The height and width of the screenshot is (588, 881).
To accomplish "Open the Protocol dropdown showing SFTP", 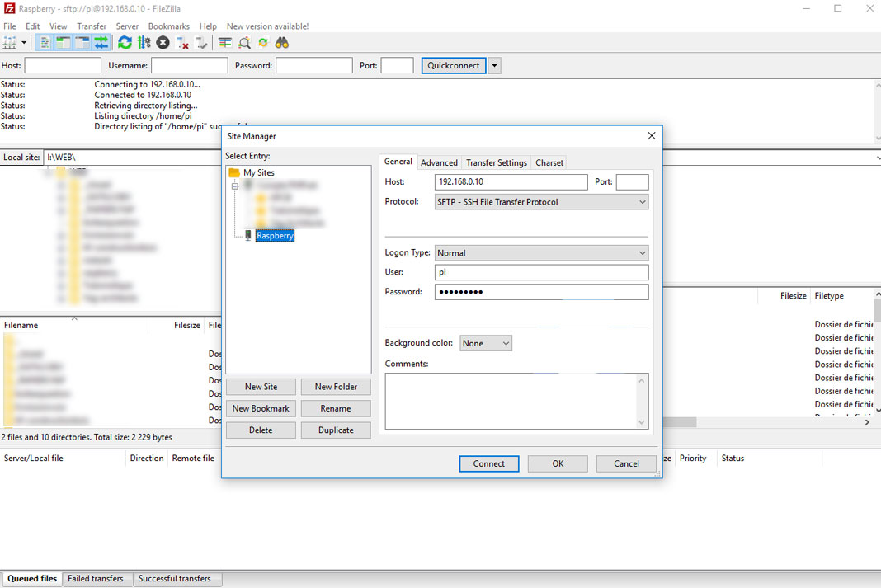I will coord(542,201).
